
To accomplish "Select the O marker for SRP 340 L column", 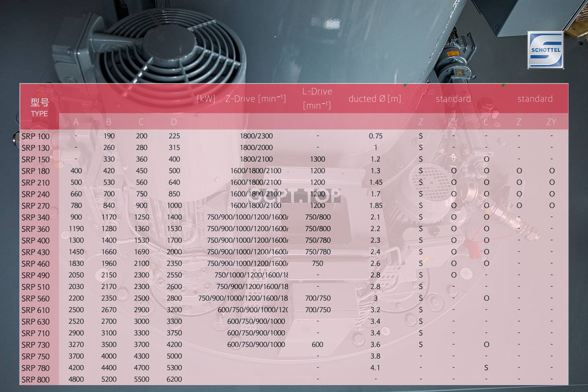I will [x=486, y=217].
